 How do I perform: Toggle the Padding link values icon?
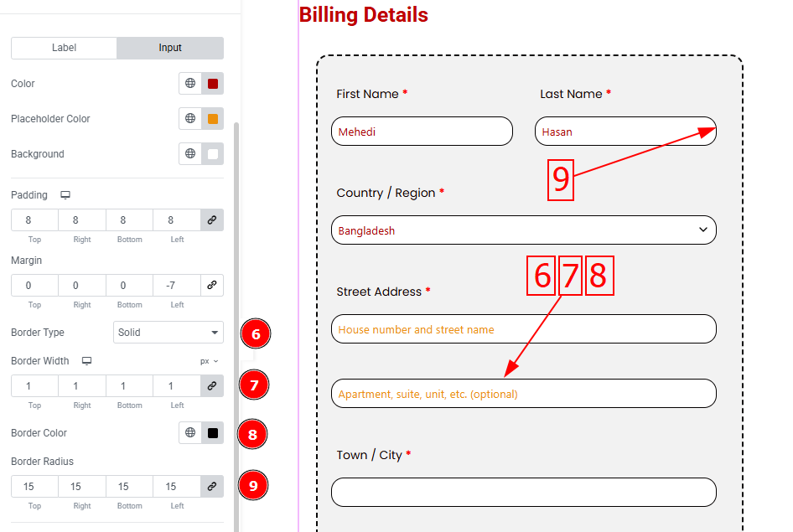[x=212, y=220]
